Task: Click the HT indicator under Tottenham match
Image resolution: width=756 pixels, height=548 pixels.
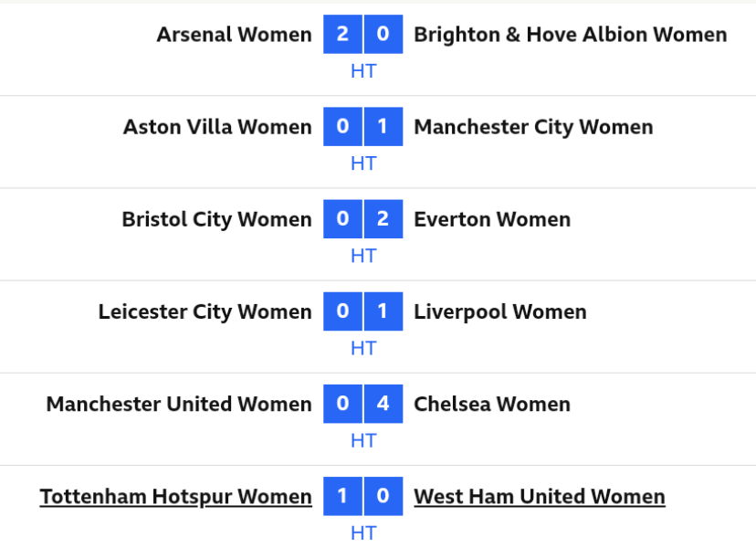Action: click(362, 532)
